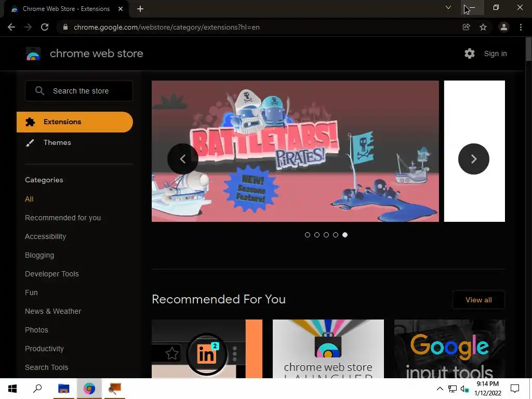Open the BattleTabs Pirates banner
This screenshot has height=399, width=532.
[295, 151]
